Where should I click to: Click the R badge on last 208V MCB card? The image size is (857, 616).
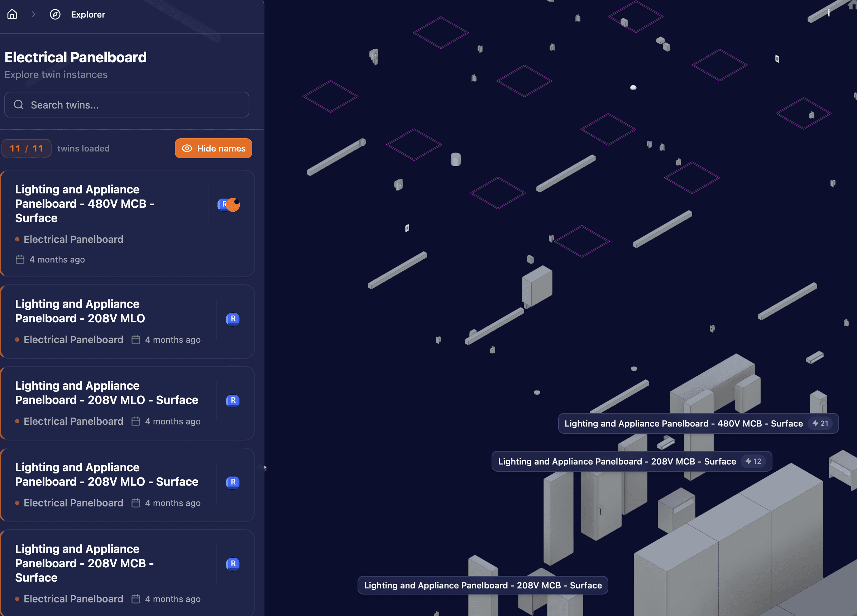233,563
